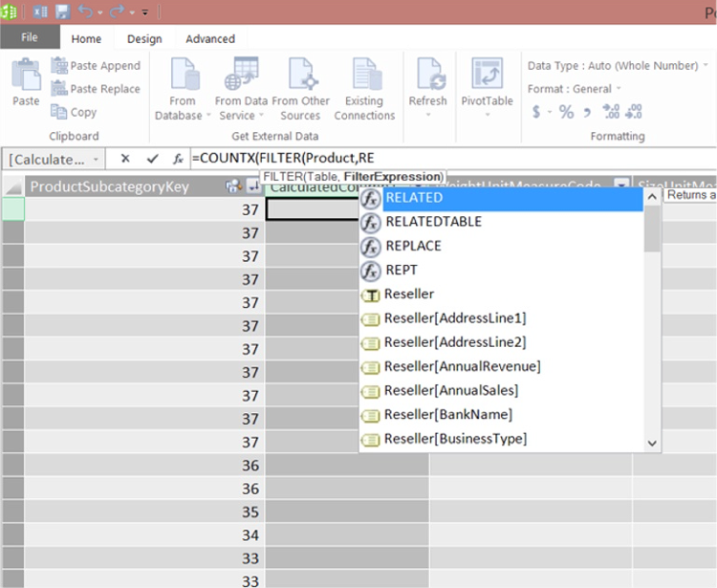Viewport: 717px width, 588px height.
Task: Click the From Database icon
Action: click(183, 86)
